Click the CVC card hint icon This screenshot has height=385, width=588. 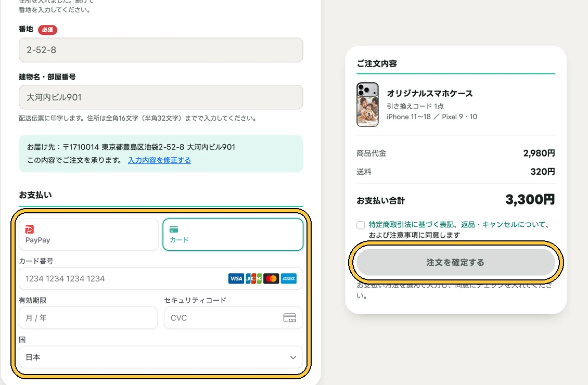click(289, 318)
